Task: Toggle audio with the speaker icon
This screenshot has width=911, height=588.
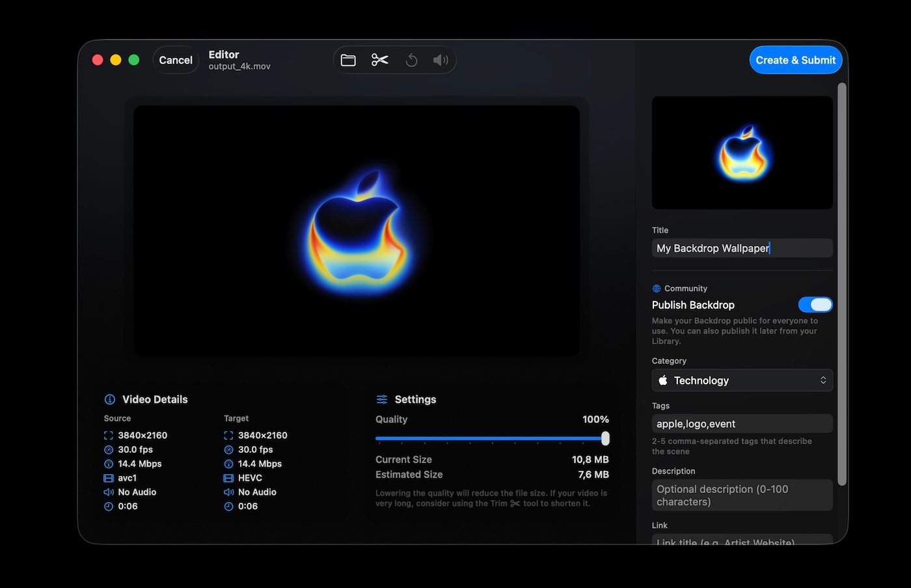Action: (x=441, y=60)
